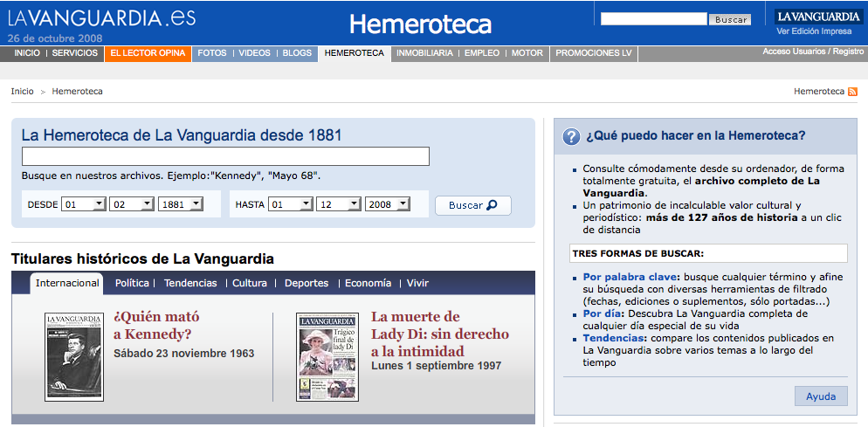Open the DESDE day dropdown showing 01
The height and width of the screenshot is (427, 868).
pyautogui.click(x=84, y=204)
